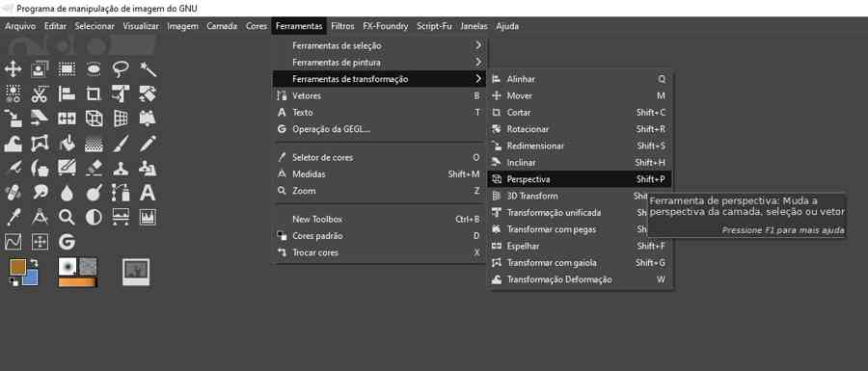Viewport: 868px width, 371px height.
Task: Select the Pencil tool icon
Action: pyautogui.click(x=148, y=144)
